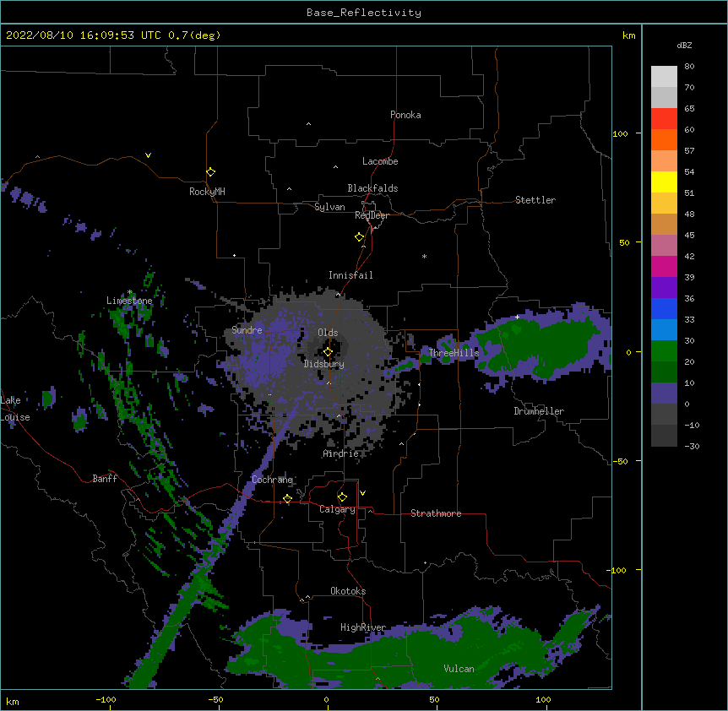Click the RockyMH map label

pyautogui.click(x=207, y=192)
